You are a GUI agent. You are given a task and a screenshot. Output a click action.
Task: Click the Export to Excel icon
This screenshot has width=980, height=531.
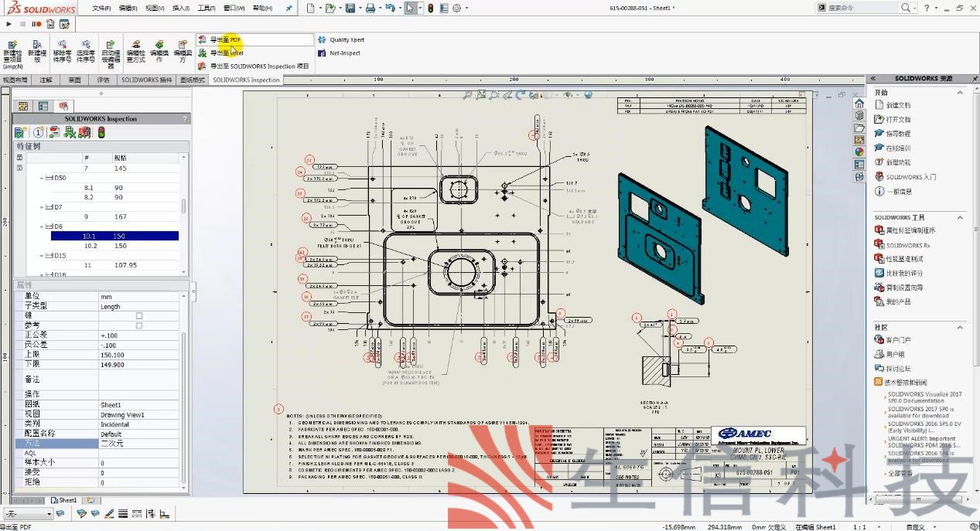click(203, 53)
